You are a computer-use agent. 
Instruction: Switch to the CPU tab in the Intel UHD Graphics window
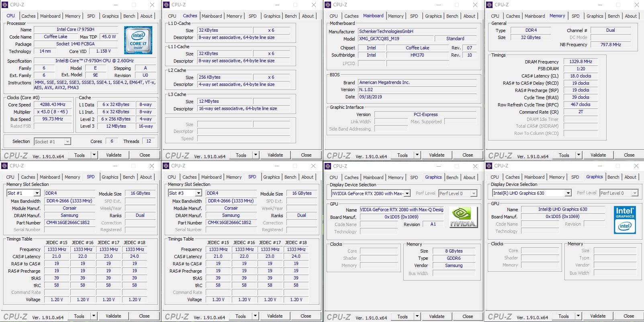pos(495,177)
